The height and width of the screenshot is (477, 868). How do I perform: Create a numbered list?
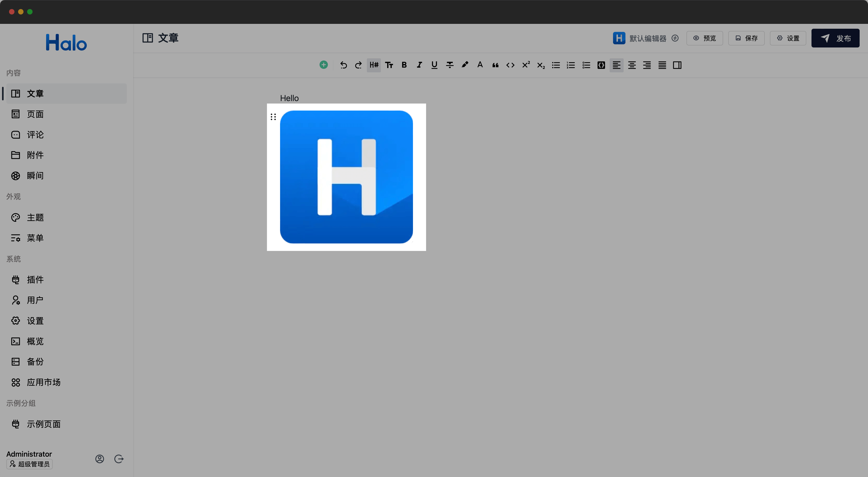[x=571, y=65]
